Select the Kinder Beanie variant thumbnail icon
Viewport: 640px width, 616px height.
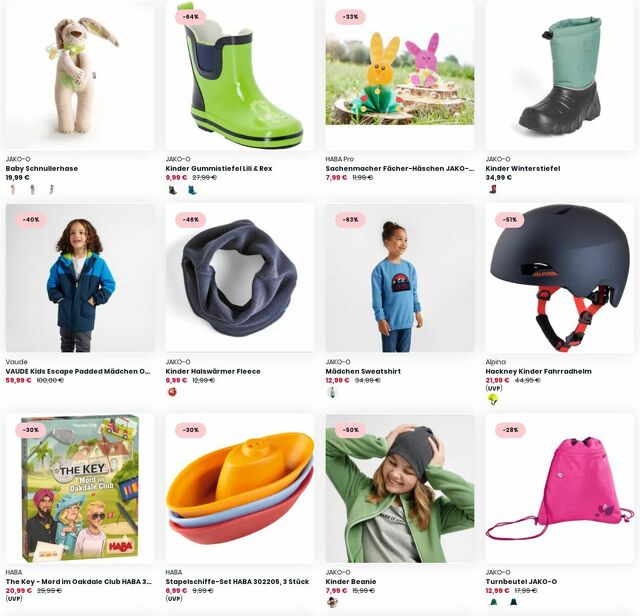(x=332, y=602)
